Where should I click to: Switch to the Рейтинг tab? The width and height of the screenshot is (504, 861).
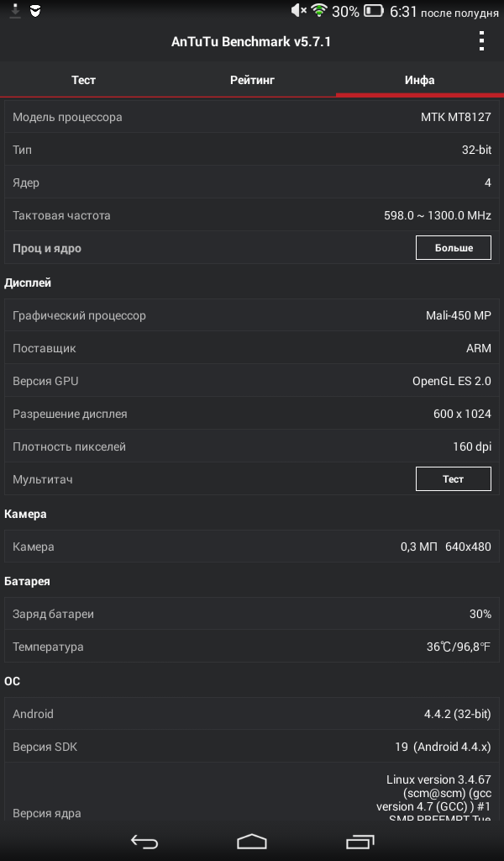point(252,80)
